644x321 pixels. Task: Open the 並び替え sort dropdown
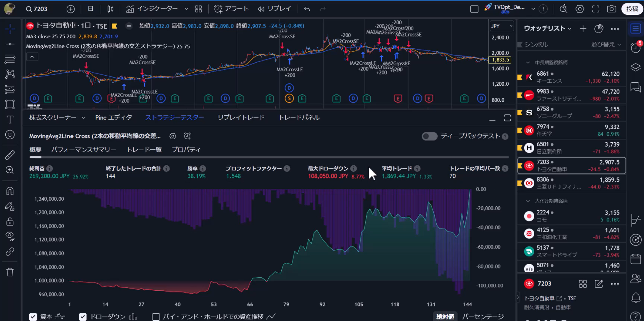click(606, 44)
